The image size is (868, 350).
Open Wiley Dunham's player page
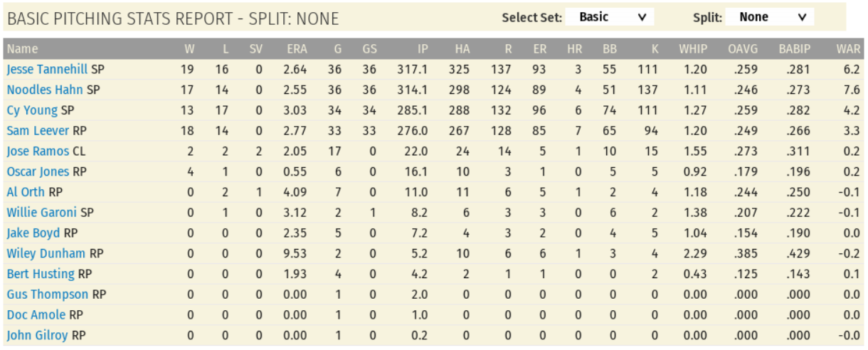(46, 254)
